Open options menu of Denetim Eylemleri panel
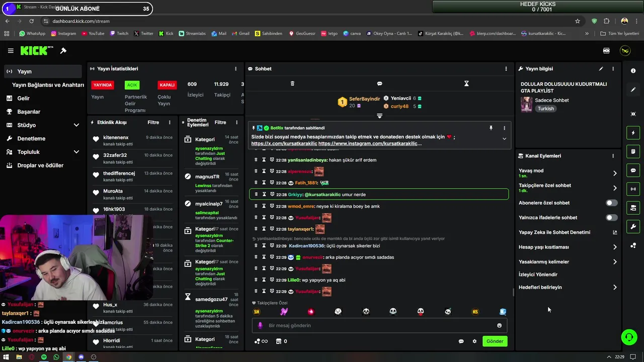The width and height of the screenshot is (644, 362). click(236, 122)
